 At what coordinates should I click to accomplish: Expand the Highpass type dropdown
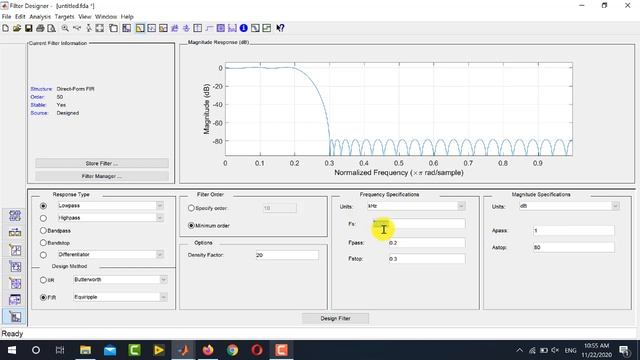click(160, 218)
